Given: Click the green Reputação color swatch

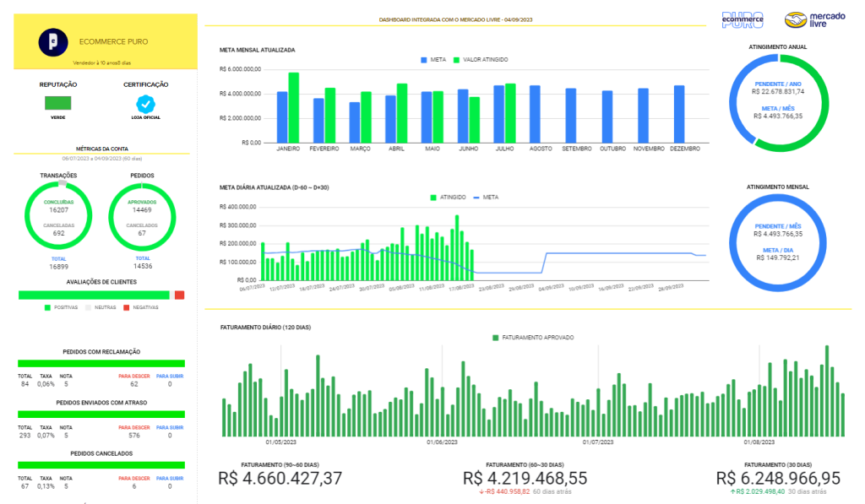Looking at the screenshot, I should (58, 103).
